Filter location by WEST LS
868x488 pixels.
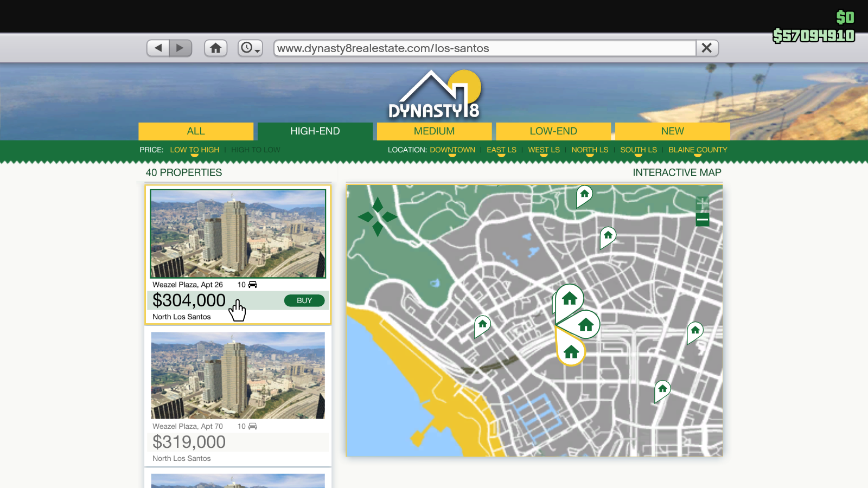(x=544, y=150)
